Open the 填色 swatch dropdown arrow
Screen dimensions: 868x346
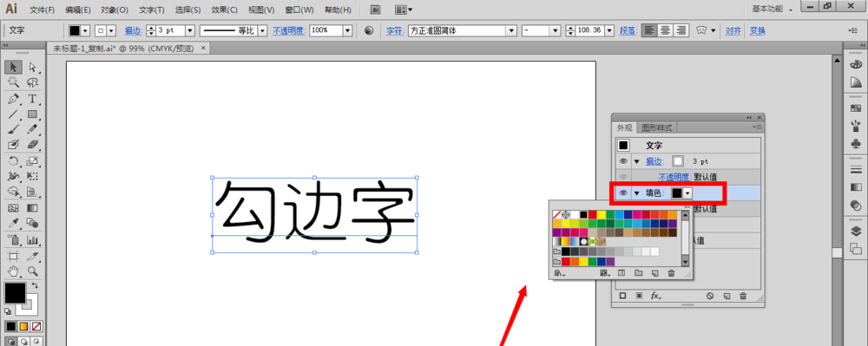click(687, 193)
